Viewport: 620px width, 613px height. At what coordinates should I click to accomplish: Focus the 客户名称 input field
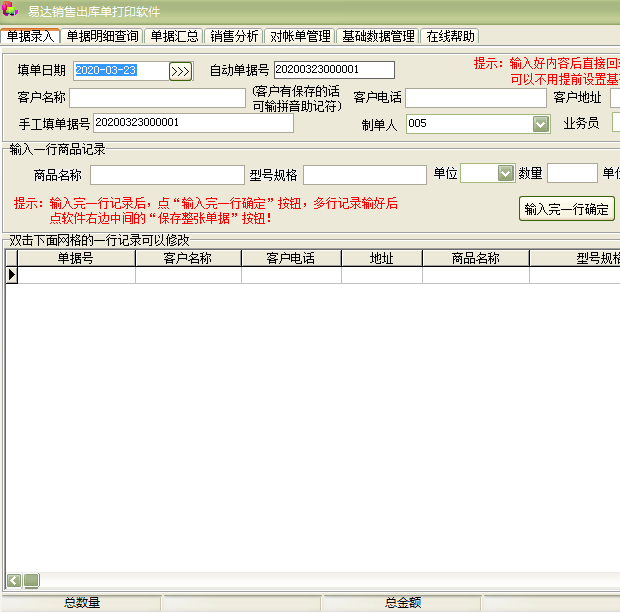coord(157,98)
